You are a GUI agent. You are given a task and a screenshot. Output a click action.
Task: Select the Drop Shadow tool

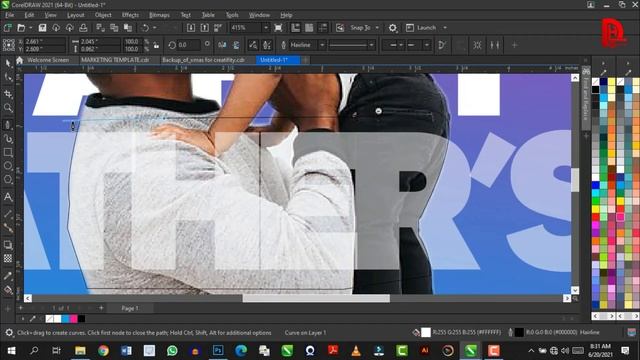click(x=8, y=245)
